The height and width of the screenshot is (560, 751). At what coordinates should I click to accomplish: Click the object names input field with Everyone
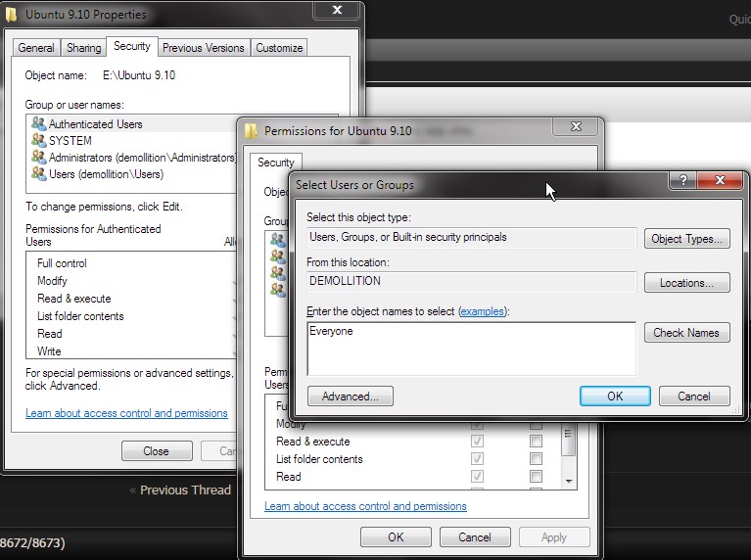pos(471,349)
